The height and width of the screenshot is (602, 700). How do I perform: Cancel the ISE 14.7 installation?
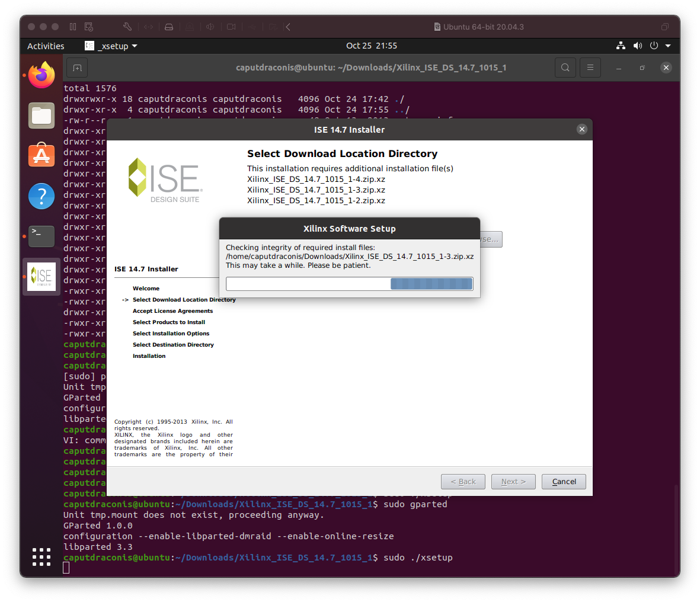click(x=564, y=482)
